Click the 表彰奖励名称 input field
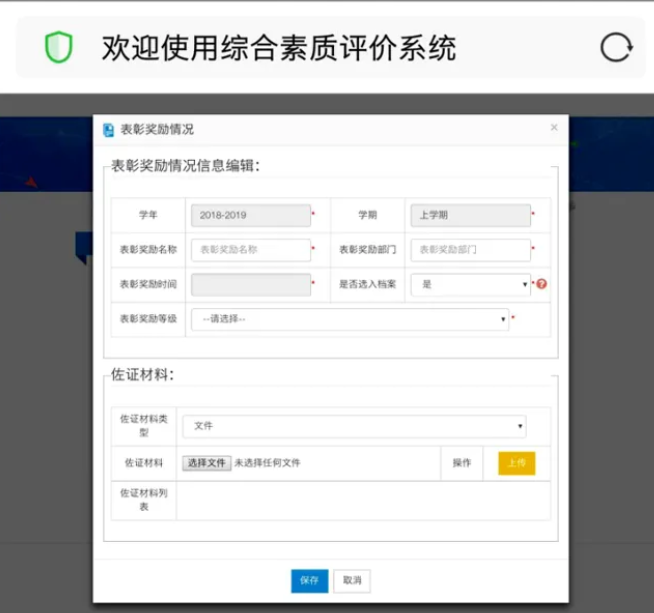Screen dimensions: 654x613 pos(250,250)
